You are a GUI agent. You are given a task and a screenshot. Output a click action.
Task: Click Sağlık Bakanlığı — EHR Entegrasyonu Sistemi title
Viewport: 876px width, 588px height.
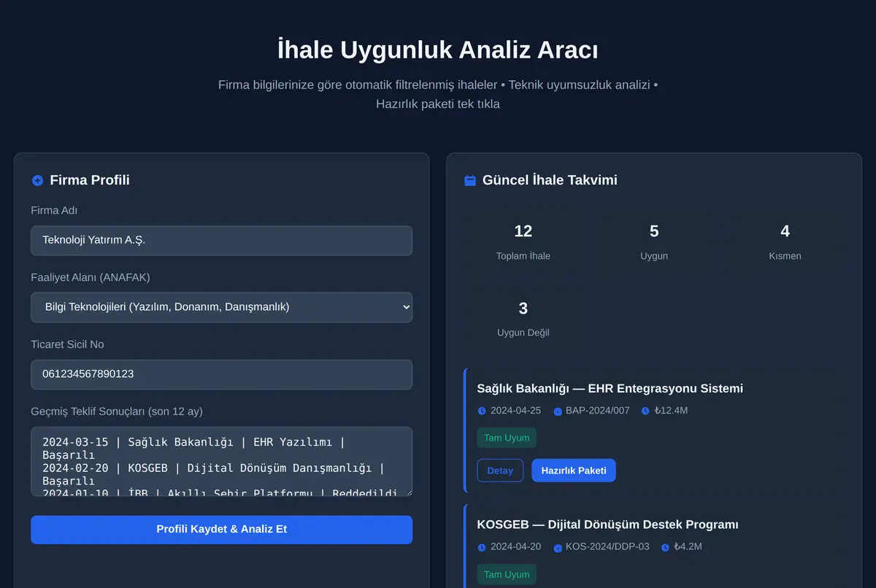[x=610, y=388]
